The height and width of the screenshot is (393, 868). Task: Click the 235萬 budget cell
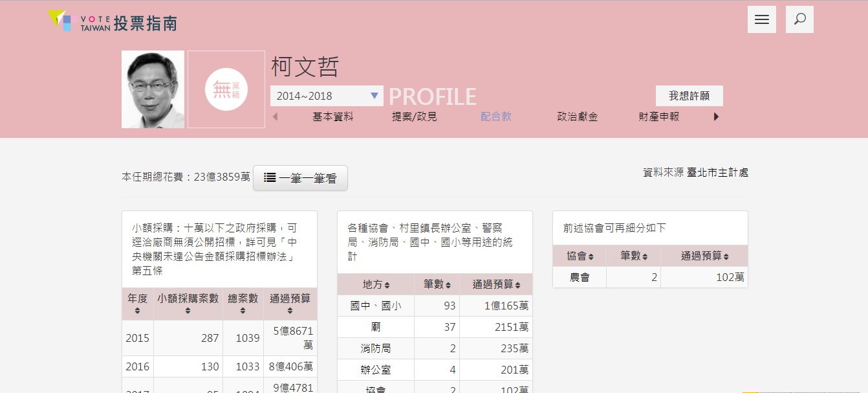click(496, 348)
